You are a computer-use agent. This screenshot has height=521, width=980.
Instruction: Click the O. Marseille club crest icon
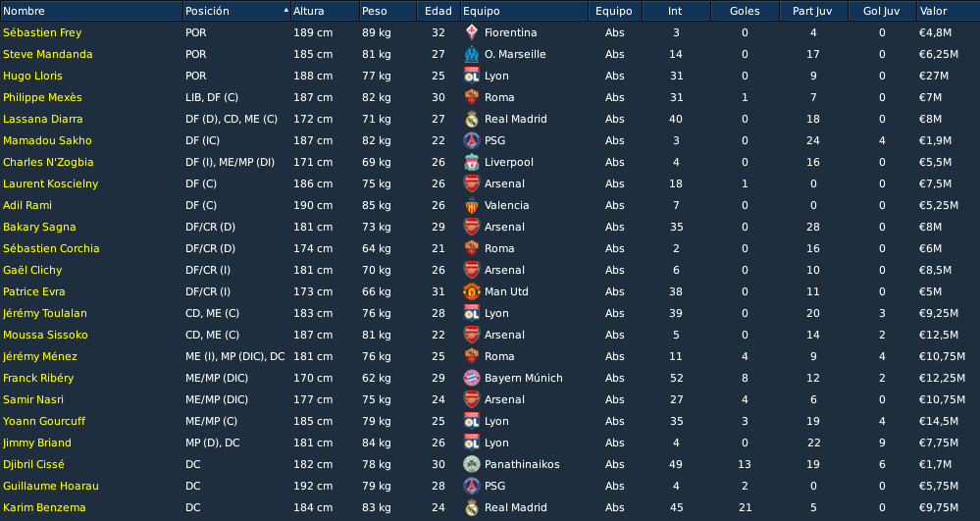(472, 54)
